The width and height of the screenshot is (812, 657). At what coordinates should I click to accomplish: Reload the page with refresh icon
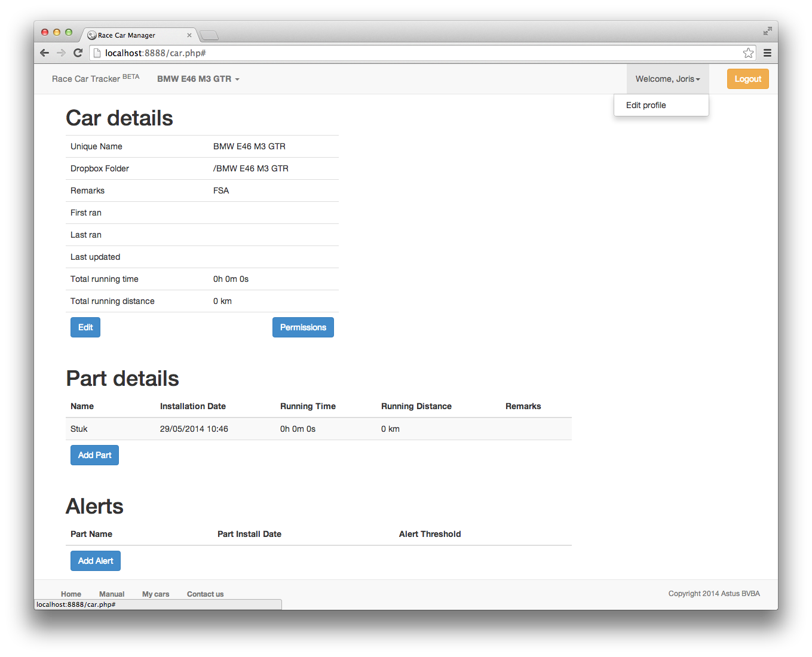(x=78, y=53)
